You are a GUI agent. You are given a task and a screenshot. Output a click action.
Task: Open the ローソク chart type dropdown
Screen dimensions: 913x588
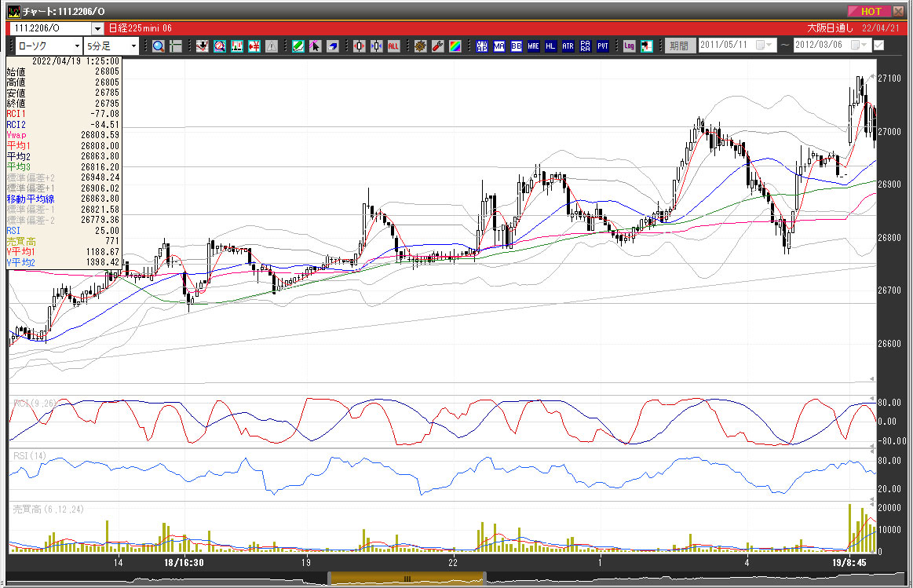click(x=77, y=46)
